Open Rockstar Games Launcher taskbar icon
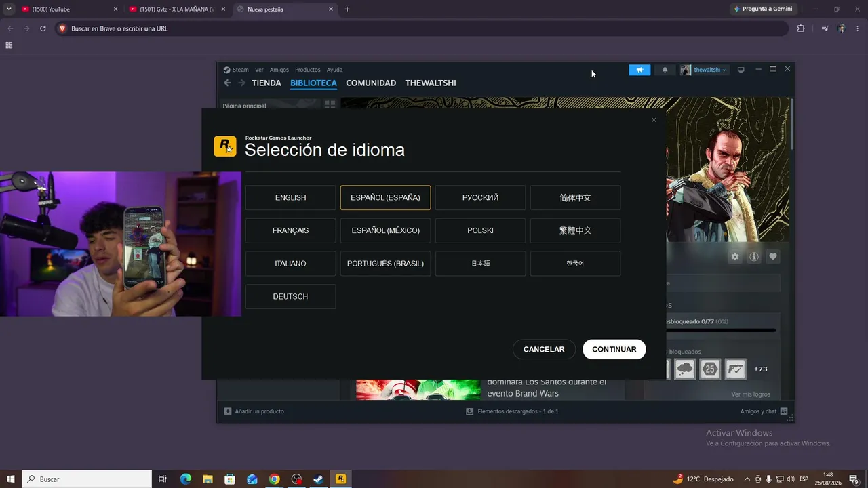Screen dimensions: 868x488 point(340,479)
